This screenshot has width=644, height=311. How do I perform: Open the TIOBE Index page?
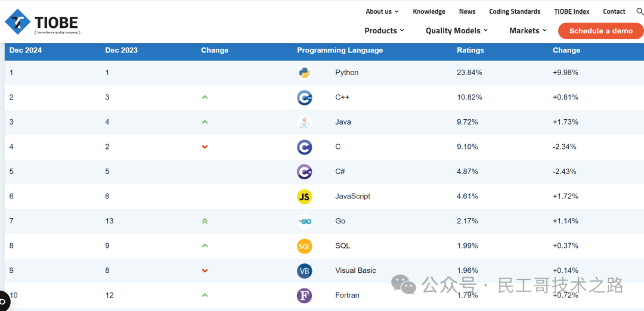point(572,11)
